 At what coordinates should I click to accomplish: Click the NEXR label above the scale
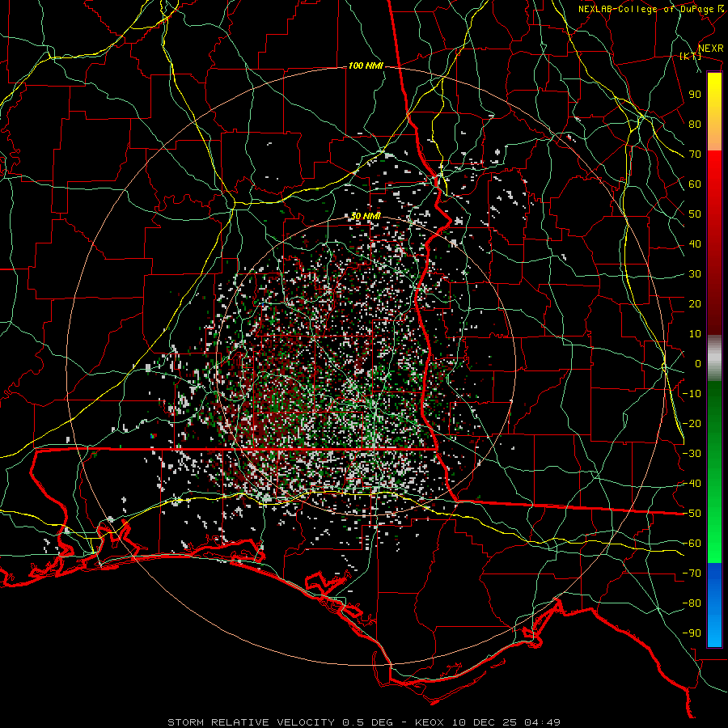pyautogui.click(x=711, y=49)
